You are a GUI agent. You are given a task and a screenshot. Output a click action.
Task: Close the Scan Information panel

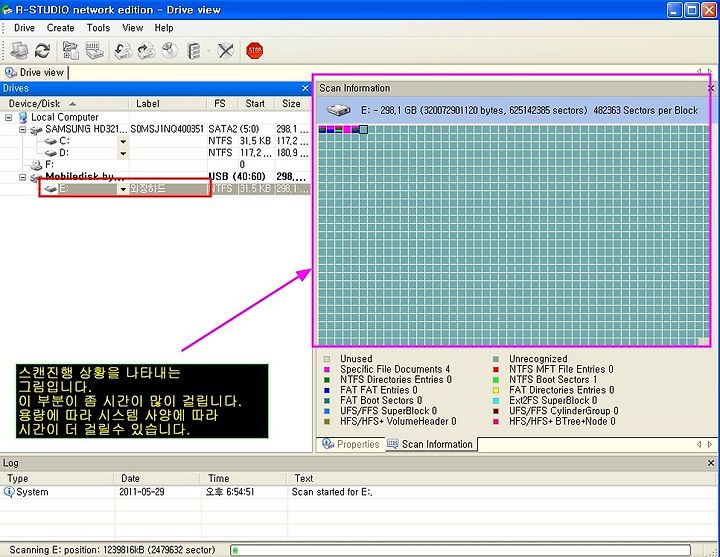tap(711, 88)
